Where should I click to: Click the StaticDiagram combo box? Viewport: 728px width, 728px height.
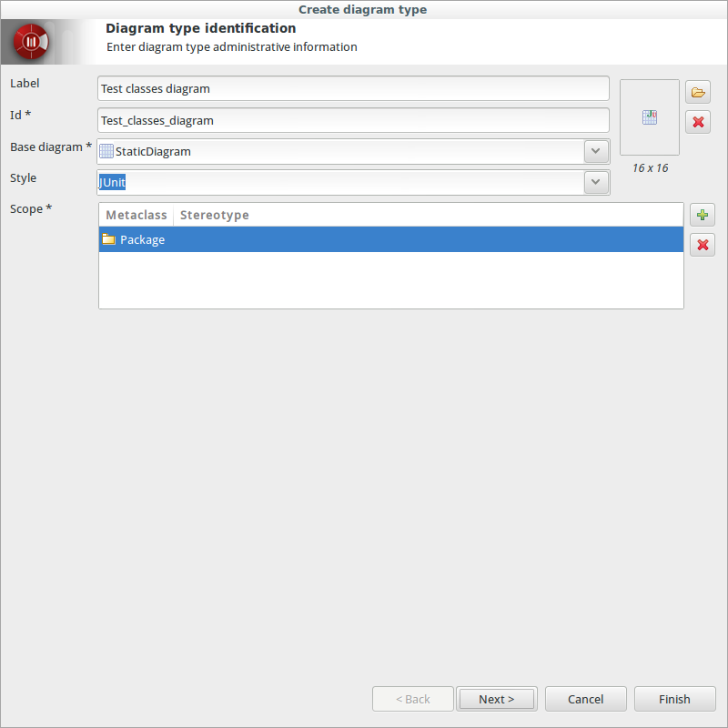pos(346,151)
